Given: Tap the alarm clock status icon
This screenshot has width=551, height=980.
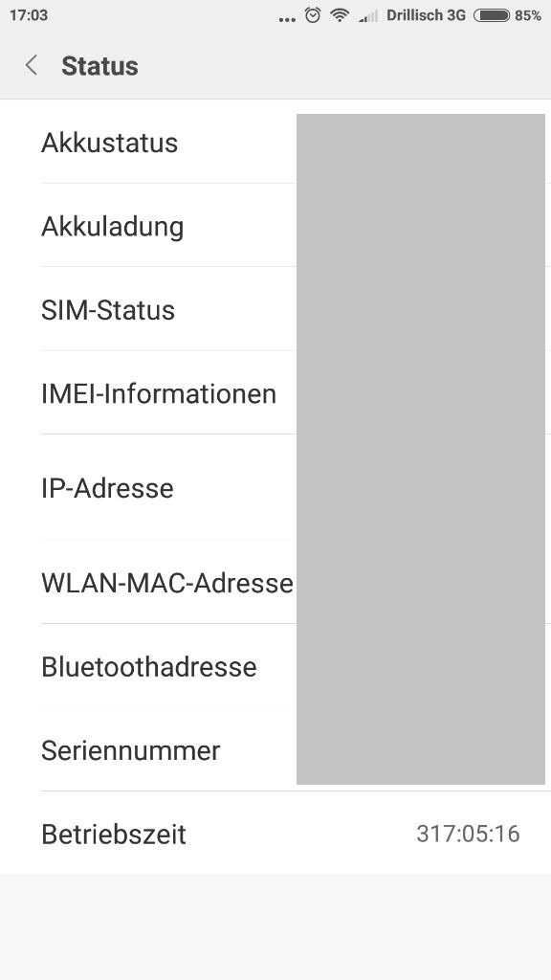Looking at the screenshot, I should coord(313,15).
